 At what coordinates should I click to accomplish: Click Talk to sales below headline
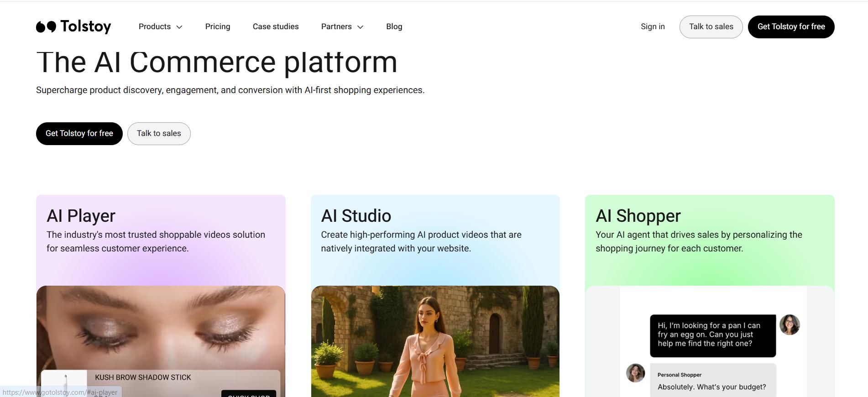(159, 134)
